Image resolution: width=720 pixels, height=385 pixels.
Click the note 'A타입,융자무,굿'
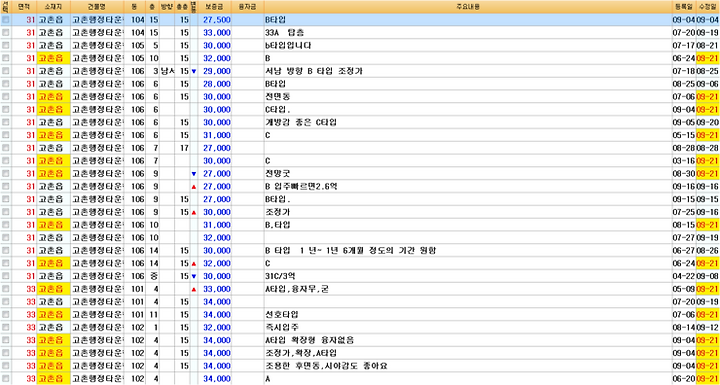tap(297, 289)
